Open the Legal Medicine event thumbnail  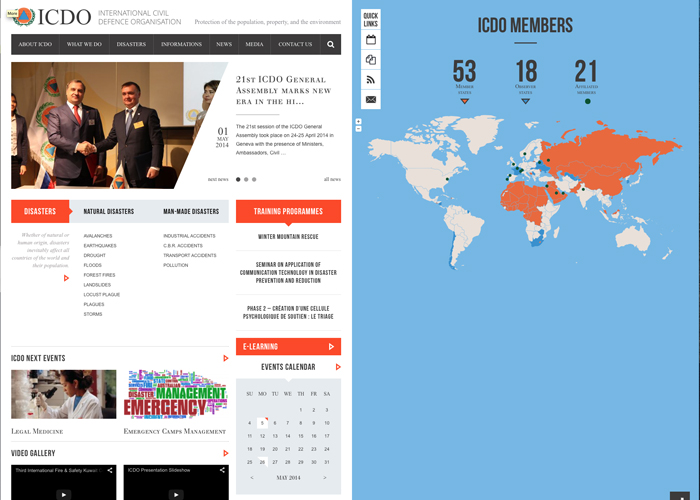[x=63, y=394]
